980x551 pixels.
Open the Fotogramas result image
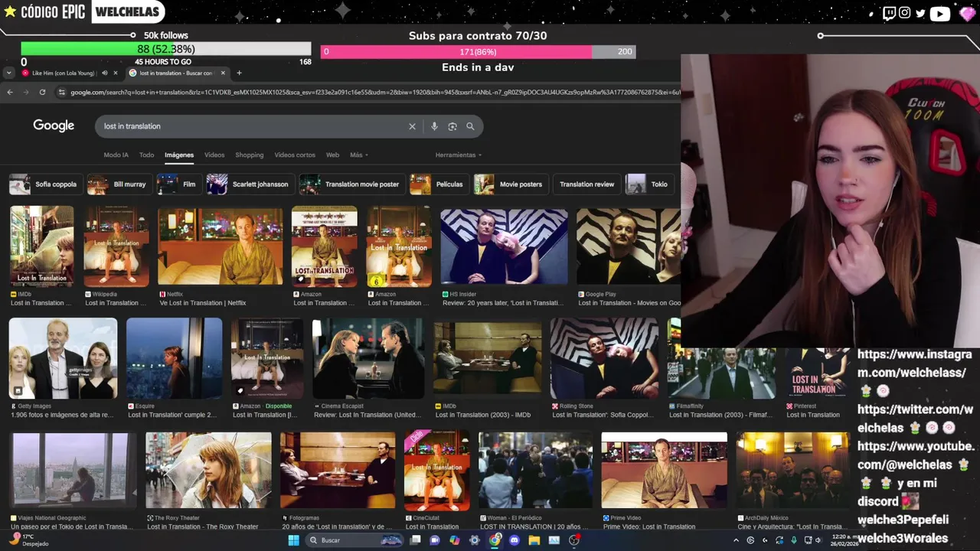pos(338,471)
